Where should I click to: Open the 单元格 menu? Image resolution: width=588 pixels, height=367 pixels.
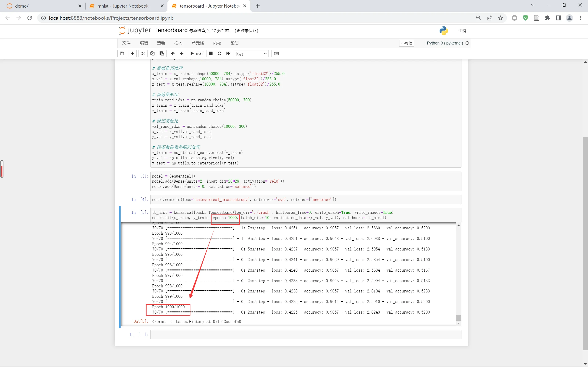pos(198,43)
